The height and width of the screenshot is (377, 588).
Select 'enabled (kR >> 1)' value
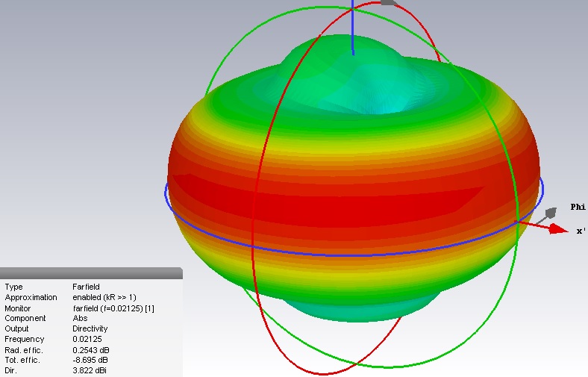coord(104,297)
